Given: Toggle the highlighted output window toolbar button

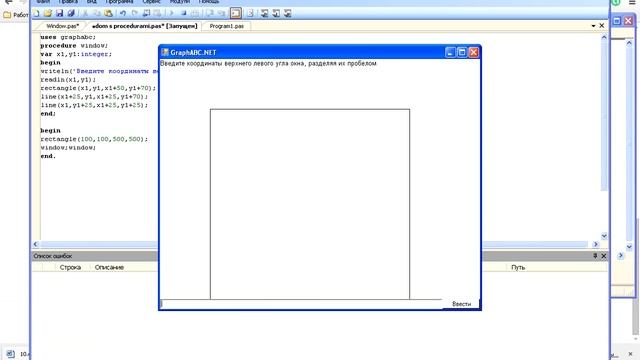Looking at the screenshot, I should (x=236, y=13).
